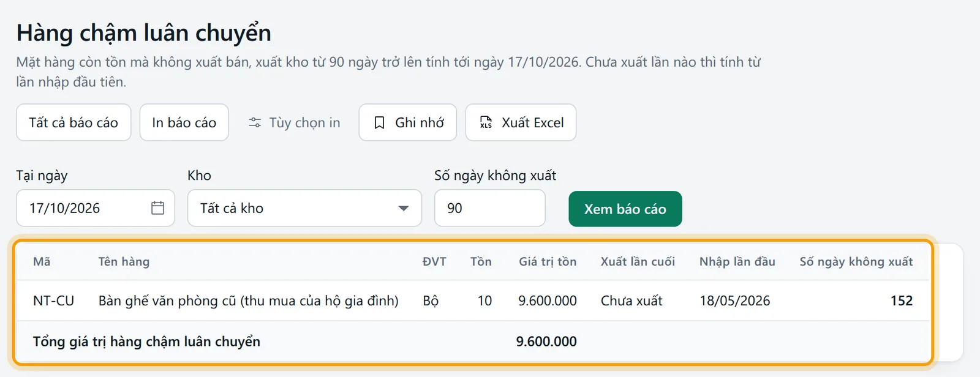Image resolution: width=980 pixels, height=377 pixels.
Task: Open the Tất cả kho dropdown arrow
Action: coord(403,208)
